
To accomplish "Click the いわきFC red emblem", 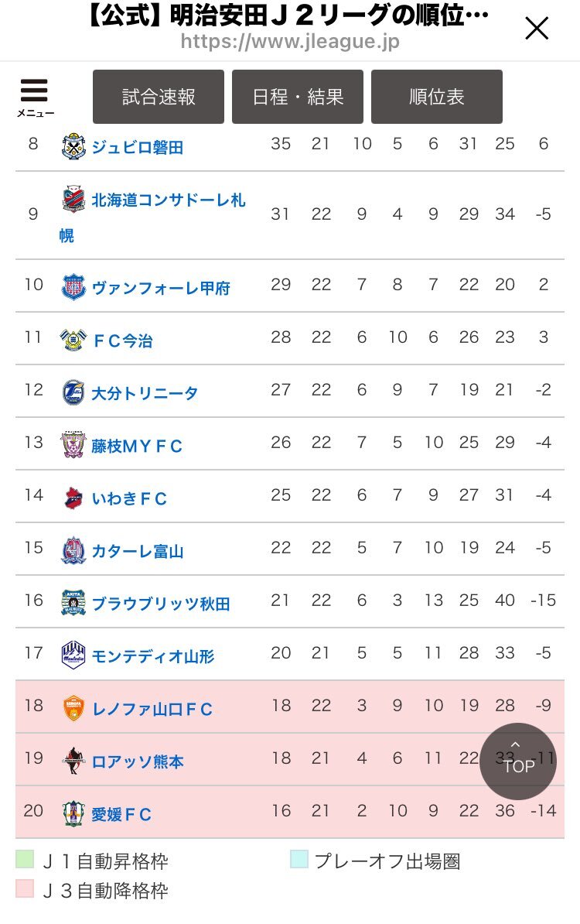I will click(73, 498).
